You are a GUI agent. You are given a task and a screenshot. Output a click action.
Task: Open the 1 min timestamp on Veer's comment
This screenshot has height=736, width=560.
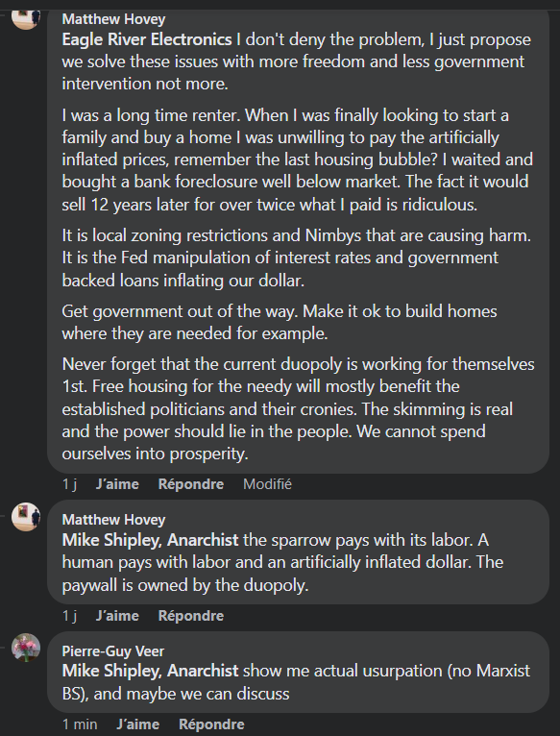80,724
